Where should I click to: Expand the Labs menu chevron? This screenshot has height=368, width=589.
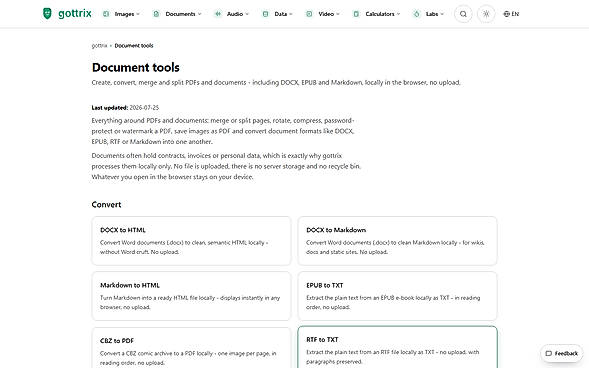[x=442, y=14]
